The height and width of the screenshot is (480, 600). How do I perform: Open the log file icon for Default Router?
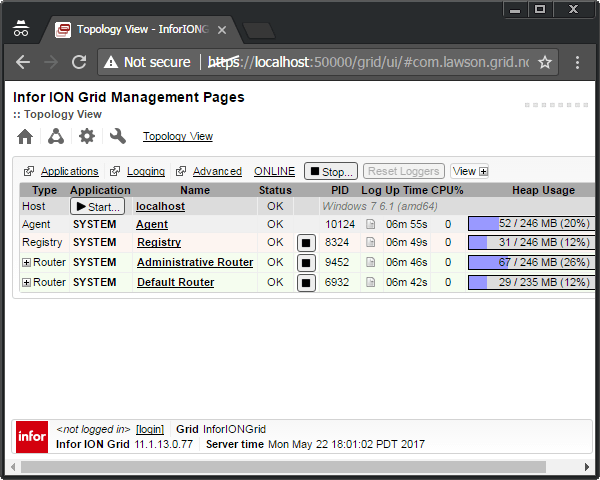click(x=371, y=283)
